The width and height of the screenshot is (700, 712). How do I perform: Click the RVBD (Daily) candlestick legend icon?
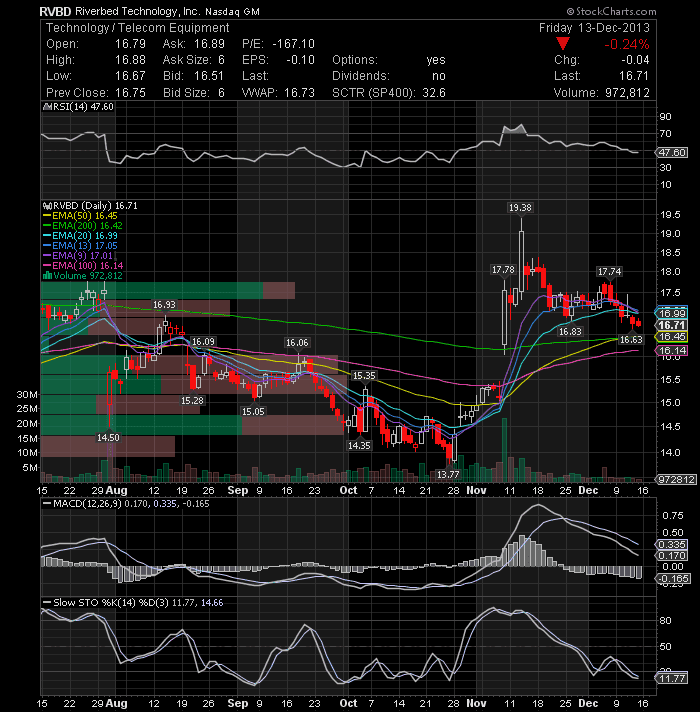pyautogui.click(x=48, y=206)
